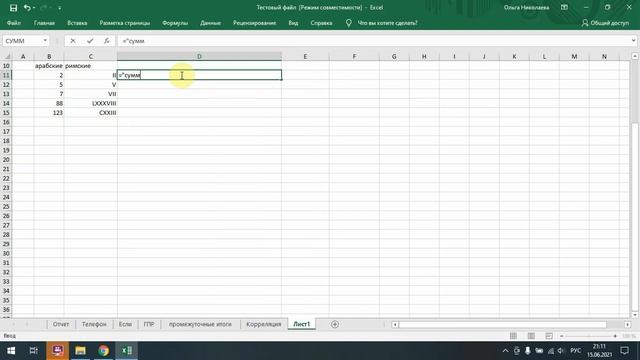Viewport: 640px width, 360px height.
Task: Click the арабские header cell
Action: pyautogui.click(x=49, y=66)
